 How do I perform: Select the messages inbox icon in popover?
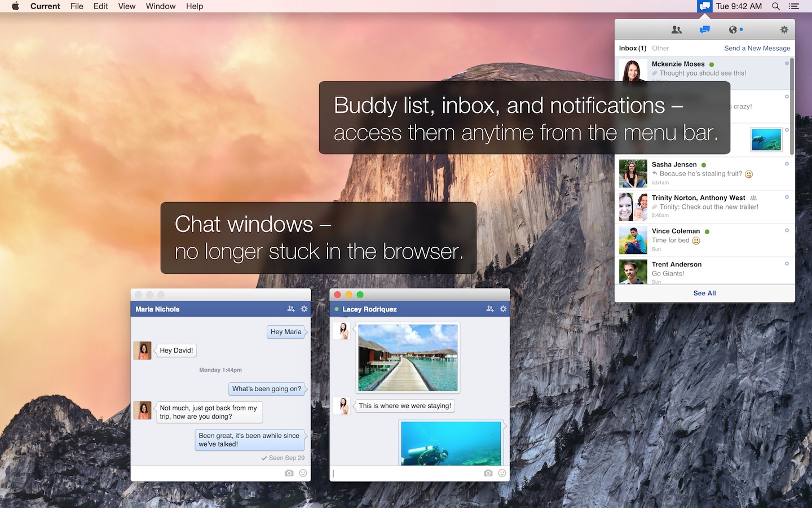[x=705, y=30]
